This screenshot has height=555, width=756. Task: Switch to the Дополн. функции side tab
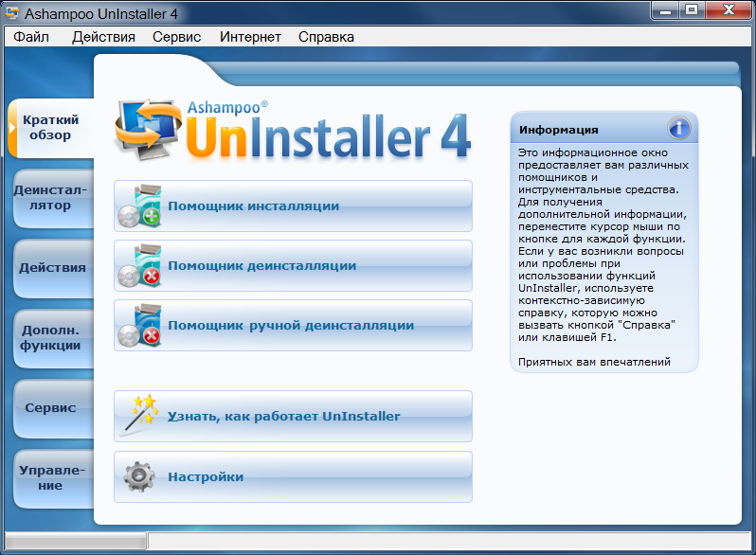pos(53,338)
